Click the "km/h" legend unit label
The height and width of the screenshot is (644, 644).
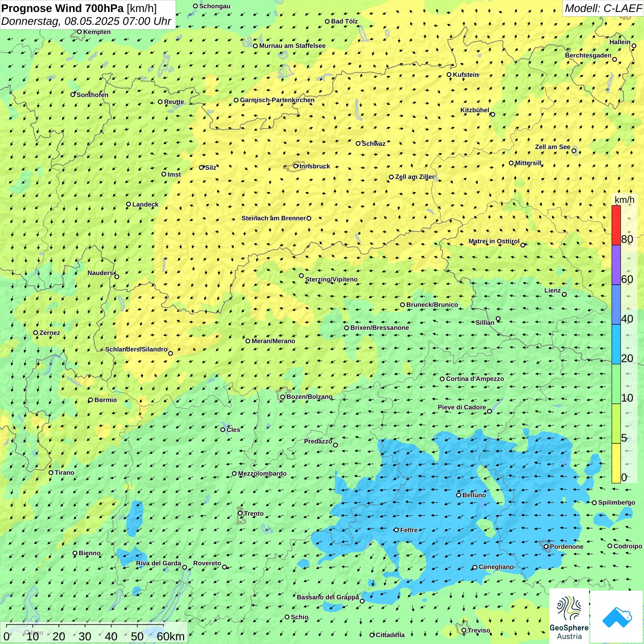tap(625, 200)
